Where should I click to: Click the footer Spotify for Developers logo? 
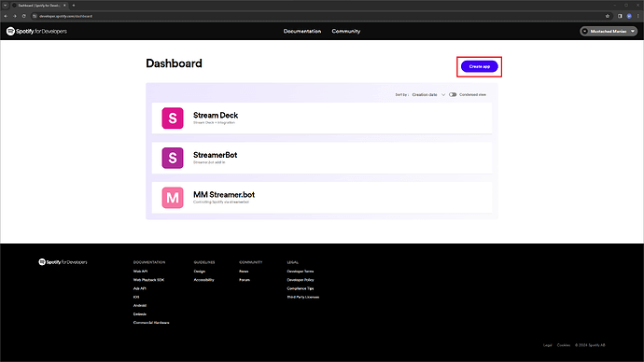63,262
